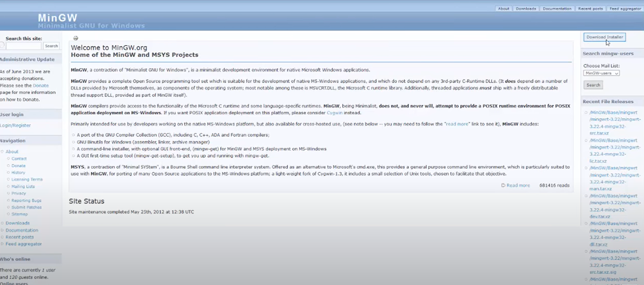The height and width of the screenshot is (285, 644).
Task: Open the Sitemap navigation link
Action: (19, 214)
